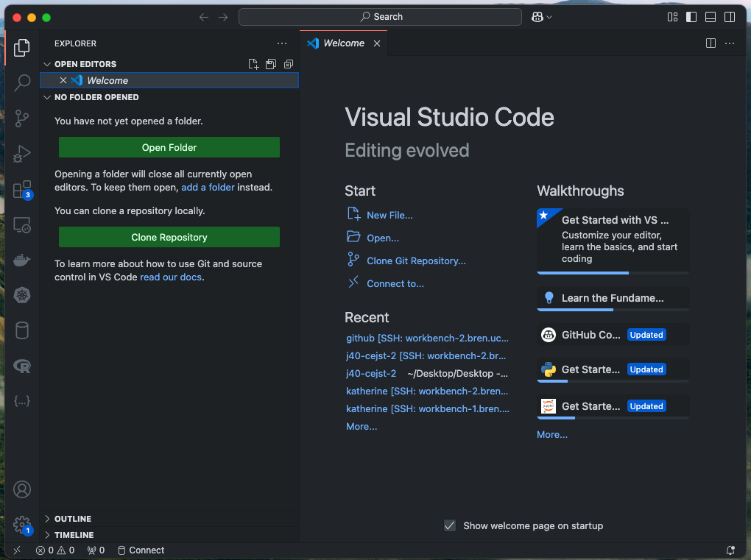751x560 pixels.
Task: Open the Source Control view
Action: click(21, 118)
